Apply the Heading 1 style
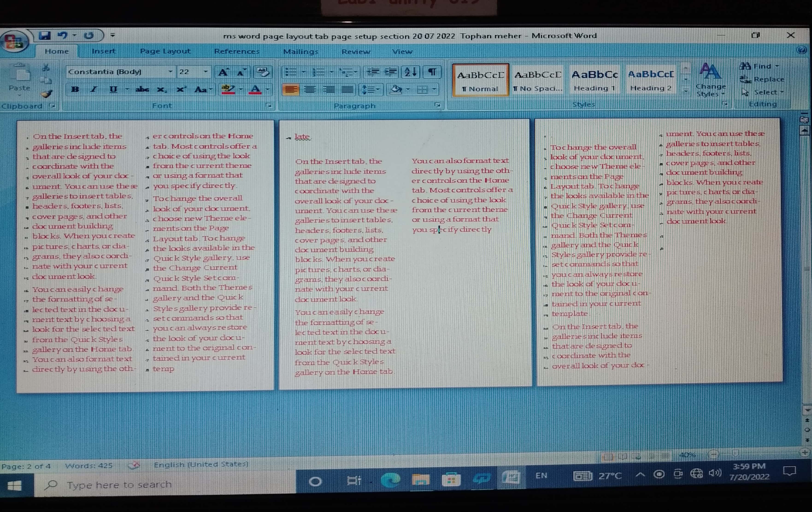This screenshot has width=812, height=512. point(594,80)
